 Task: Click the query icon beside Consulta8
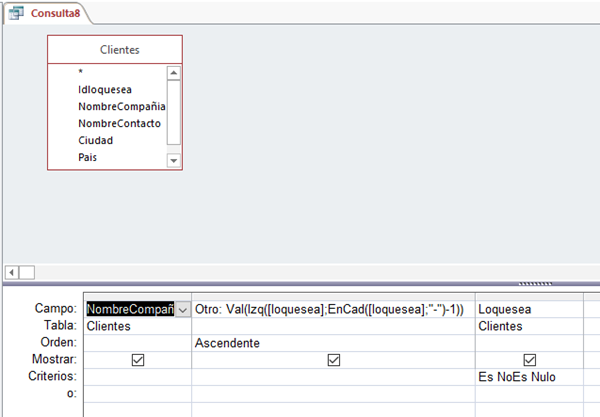tap(16, 13)
